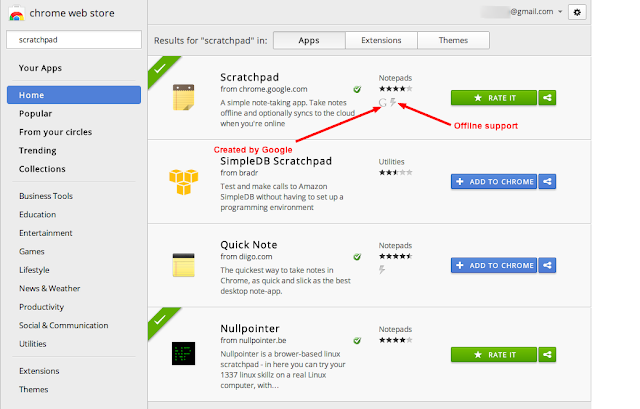Click the scratchpad search field
640x409 pixels.
(74, 40)
